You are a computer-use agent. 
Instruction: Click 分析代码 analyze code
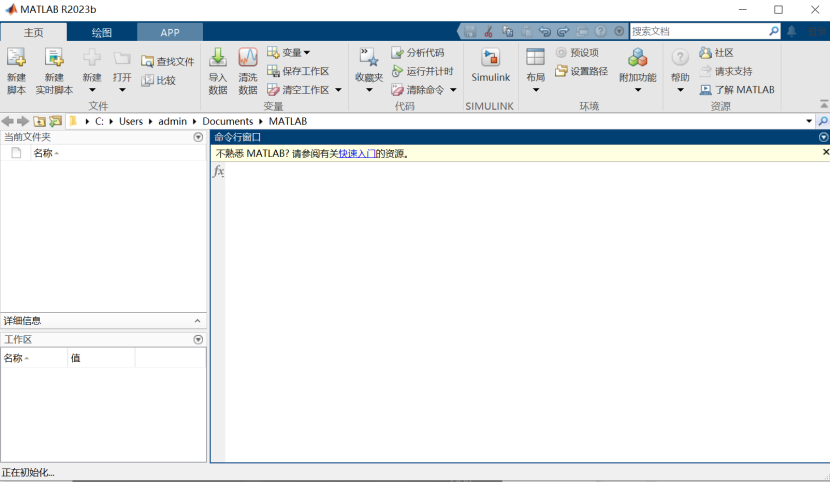(x=418, y=52)
